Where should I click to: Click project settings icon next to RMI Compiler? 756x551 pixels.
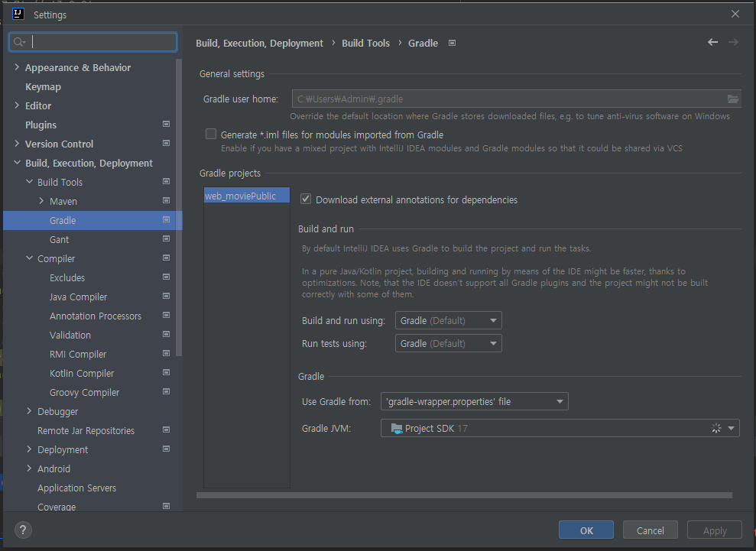pos(167,353)
